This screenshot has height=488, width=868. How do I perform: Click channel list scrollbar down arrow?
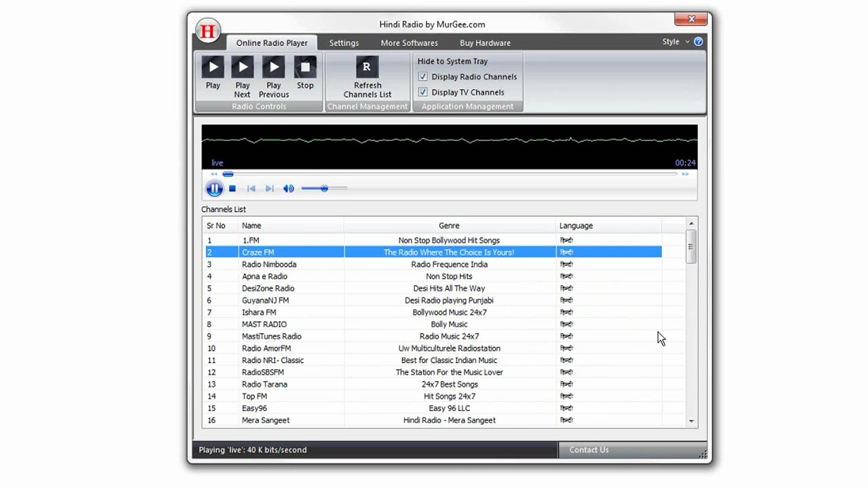click(691, 421)
